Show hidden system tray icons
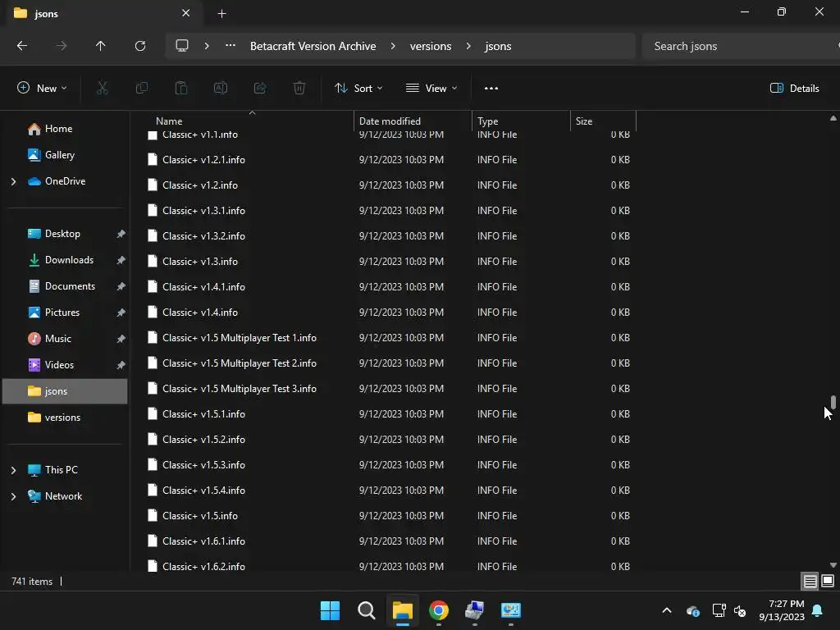 pos(667,610)
